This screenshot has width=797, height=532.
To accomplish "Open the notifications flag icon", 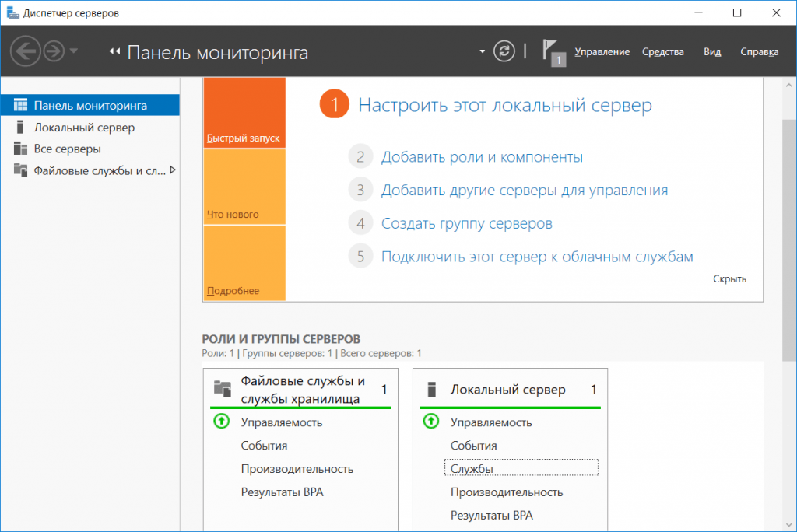I will pyautogui.click(x=553, y=52).
